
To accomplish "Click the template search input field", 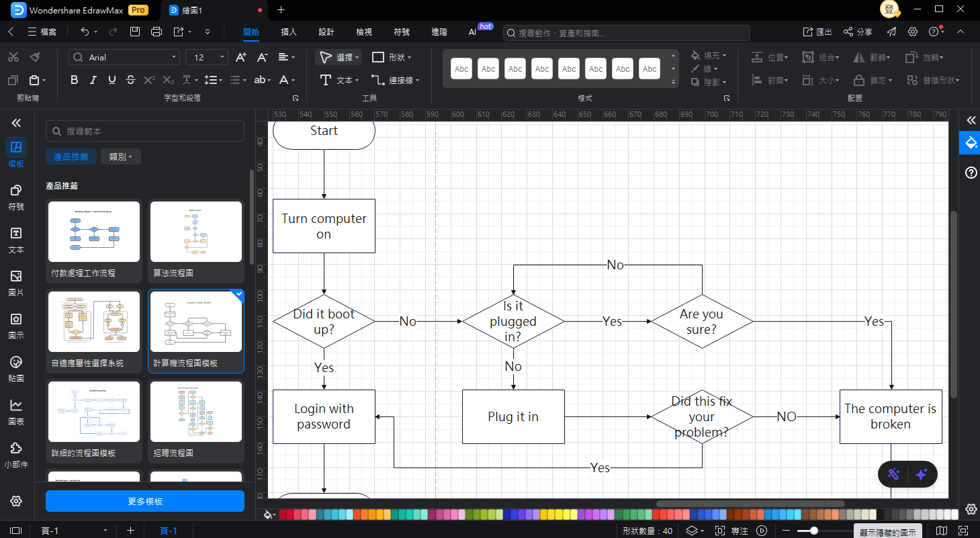I will click(145, 131).
